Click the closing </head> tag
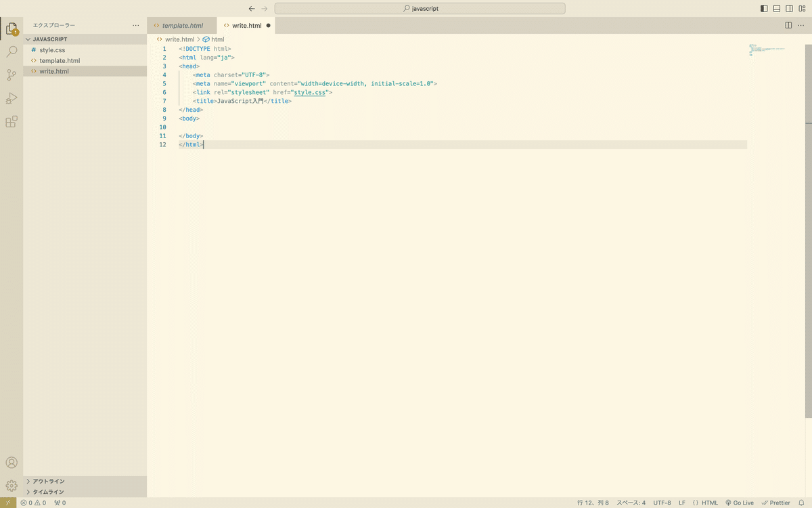Image resolution: width=812 pixels, height=508 pixels. click(191, 110)
